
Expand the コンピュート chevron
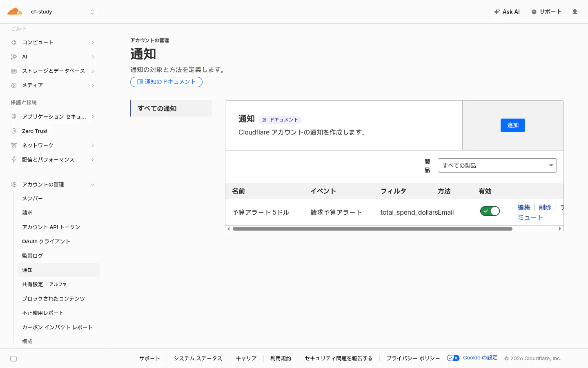click(93, 43)
